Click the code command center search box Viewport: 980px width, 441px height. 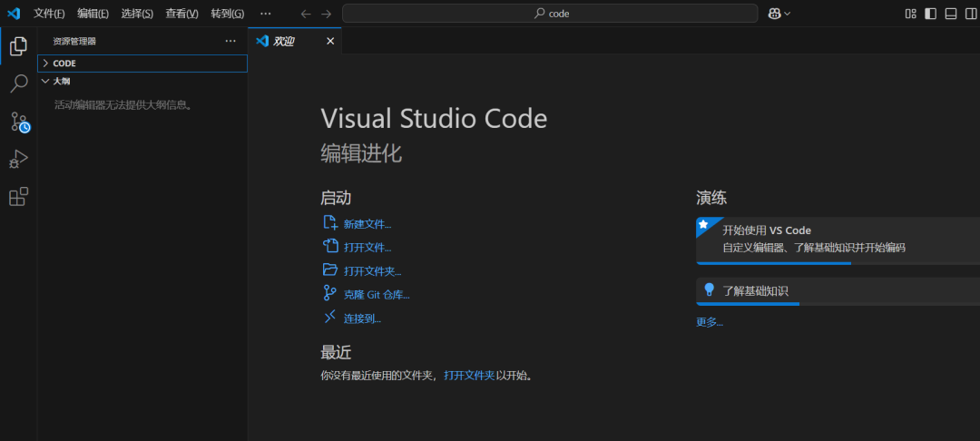(550, 14)
